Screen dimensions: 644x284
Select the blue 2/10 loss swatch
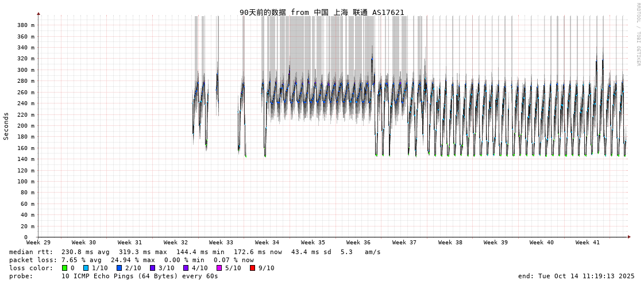click(119, 268)
